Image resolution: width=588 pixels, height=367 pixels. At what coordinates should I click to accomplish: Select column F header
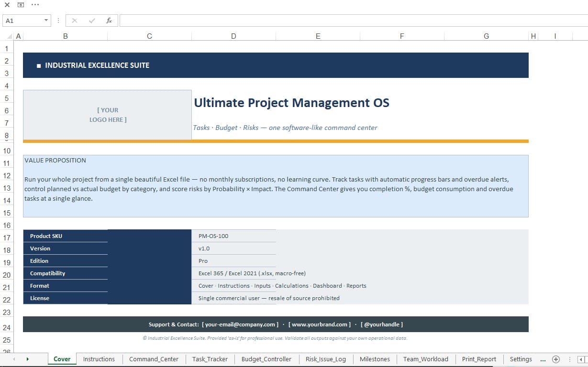tap(402, 36)
